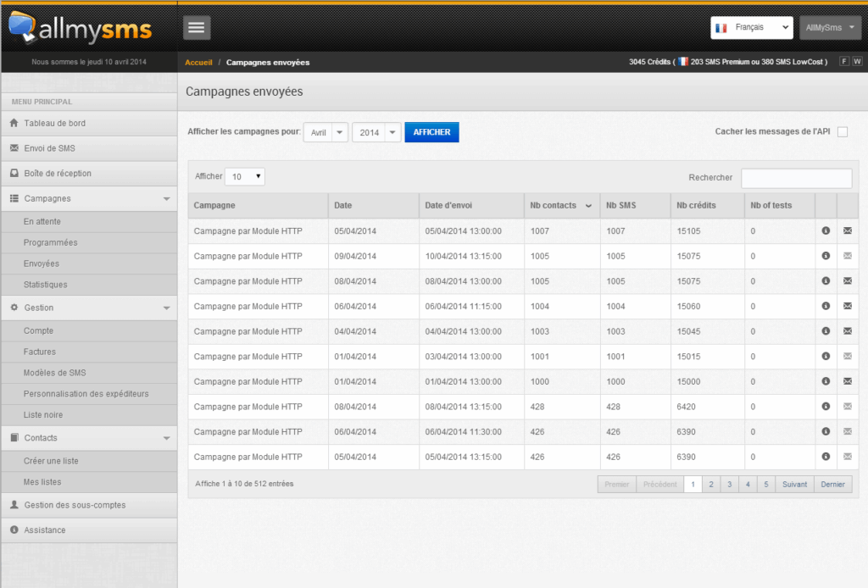Click envelope icon for 04/04/2014 13:00:00 campaign
The image size is (868, 588).
848,330
